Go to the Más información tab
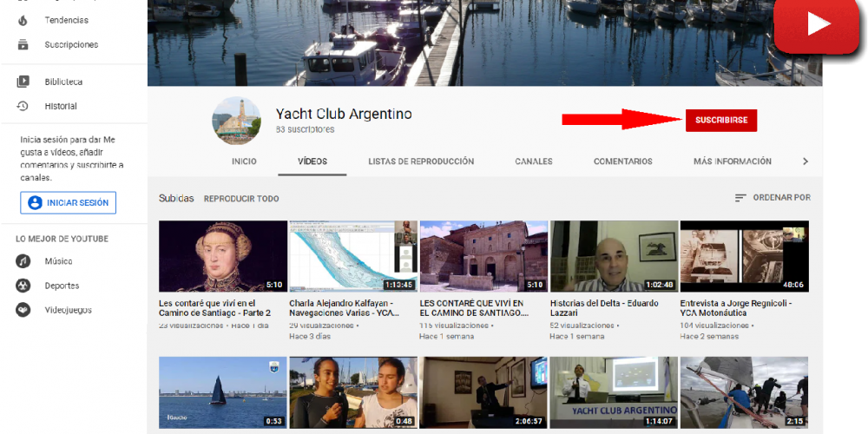 pyautogui.click(x=732, y=161)
